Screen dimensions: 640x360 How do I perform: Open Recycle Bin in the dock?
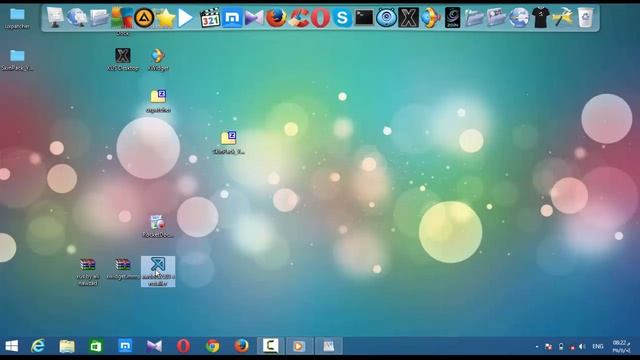585,18
